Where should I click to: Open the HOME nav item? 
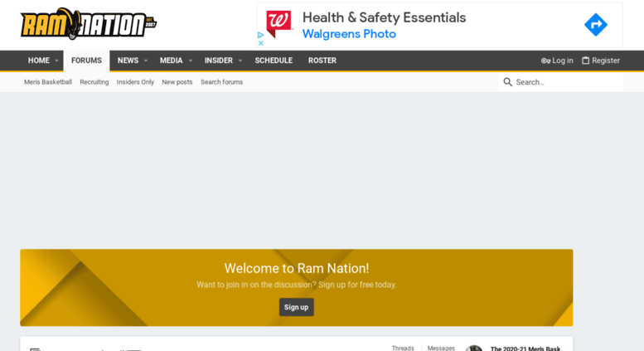pos(39,61)
